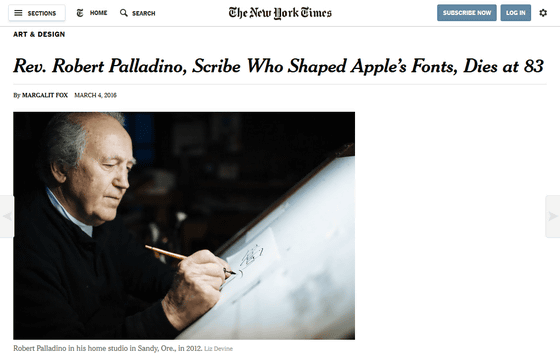Click the article headline about Robert Palladino
This screenshot has width=560, height=360.
click(279, 66)
